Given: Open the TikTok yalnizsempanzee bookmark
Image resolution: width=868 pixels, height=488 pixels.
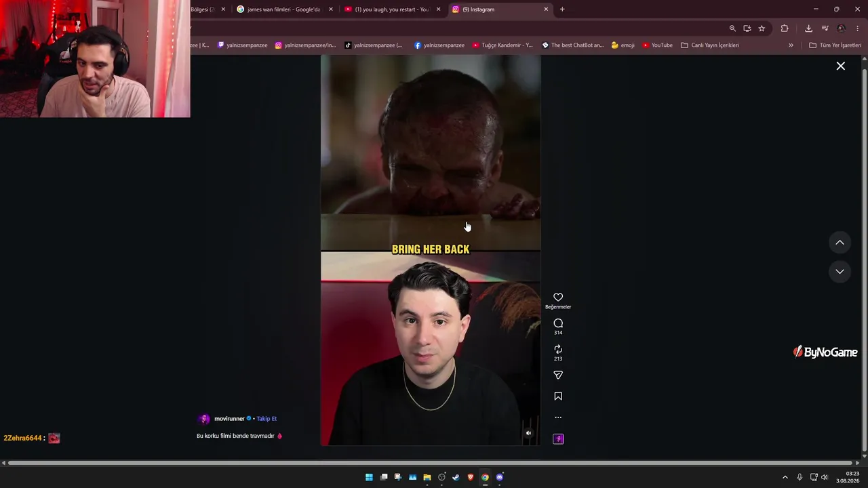Looking at the screenshot, I should tap(374, 45).
